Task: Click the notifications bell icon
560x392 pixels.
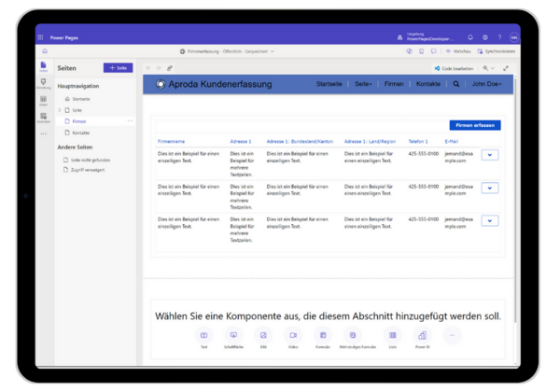Action: [470, 38]
